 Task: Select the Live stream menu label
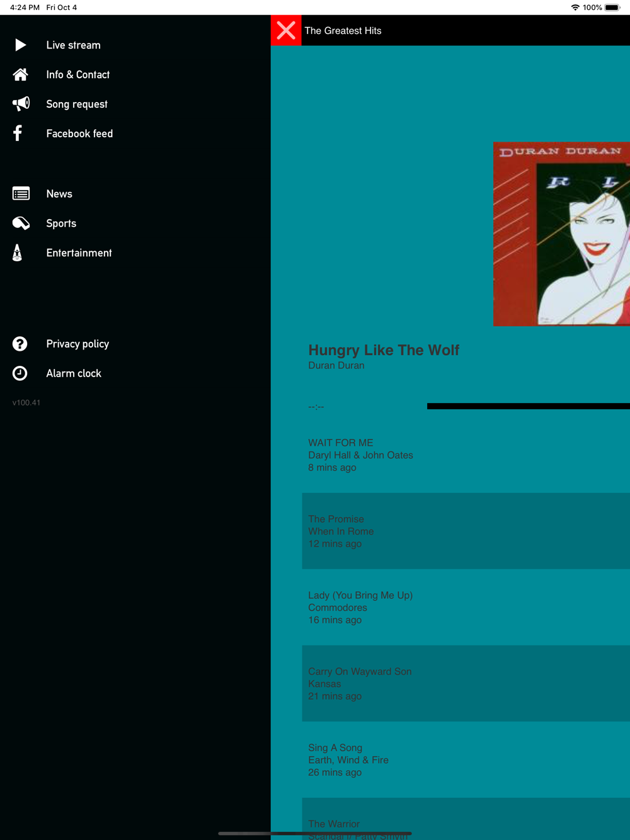click(x=73, y=45)
